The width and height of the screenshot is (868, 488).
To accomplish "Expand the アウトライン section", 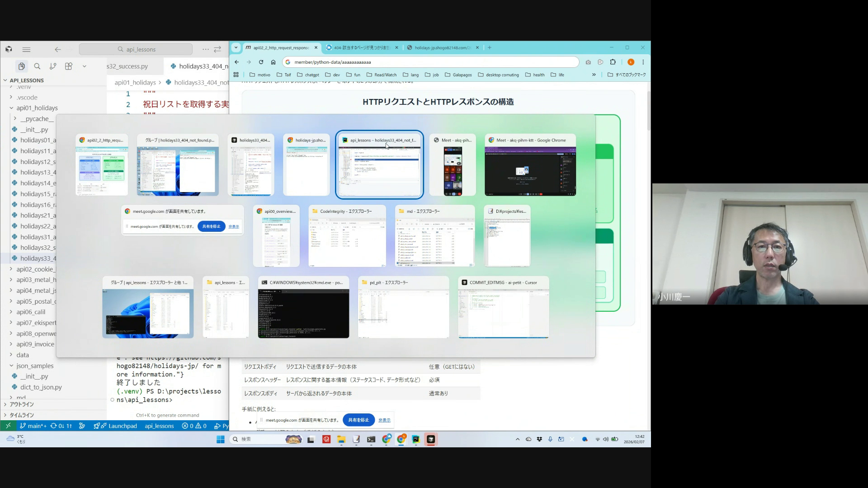I will (x=21, y=404).
